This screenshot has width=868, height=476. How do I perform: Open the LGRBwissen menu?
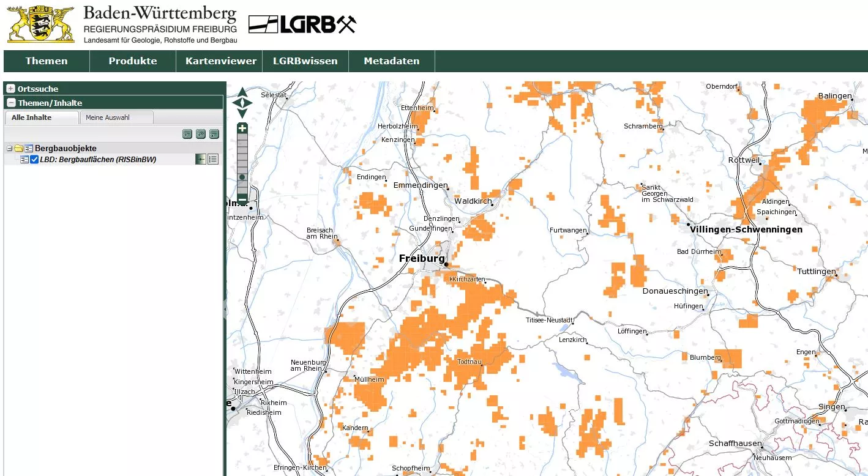(x=305, y=61)
